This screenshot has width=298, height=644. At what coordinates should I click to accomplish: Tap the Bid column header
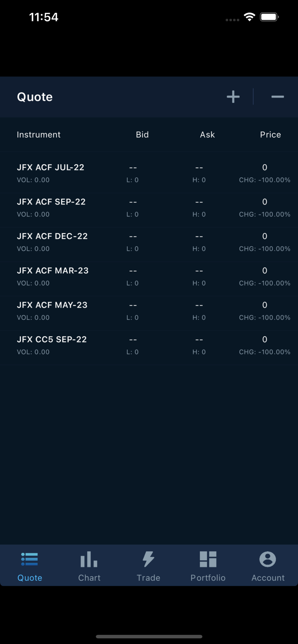(142, 134)
